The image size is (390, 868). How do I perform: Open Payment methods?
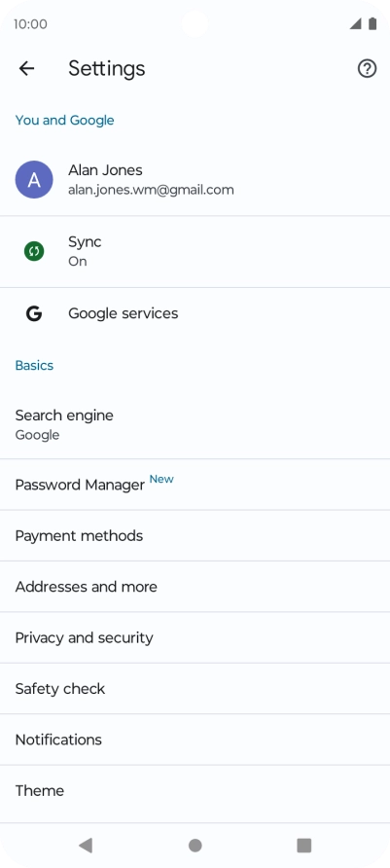click(195, 535)
